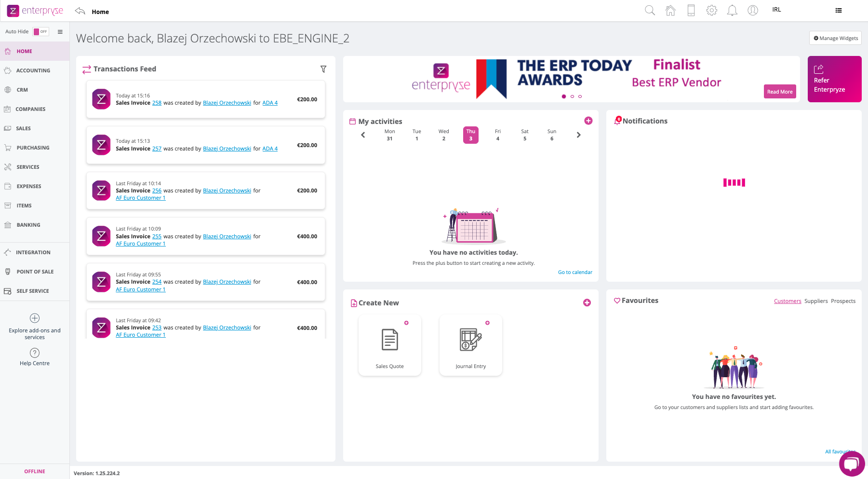Go back using the back arrow icon
868x479 pixels.
[80, 11]
